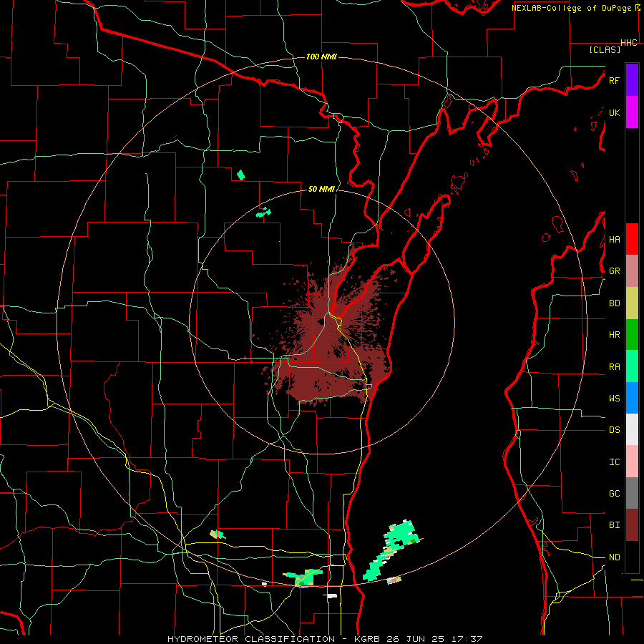This screenshot has width=644, height=644.
Task: Click the HA red legend swatch
Action: tap(632, 239)
